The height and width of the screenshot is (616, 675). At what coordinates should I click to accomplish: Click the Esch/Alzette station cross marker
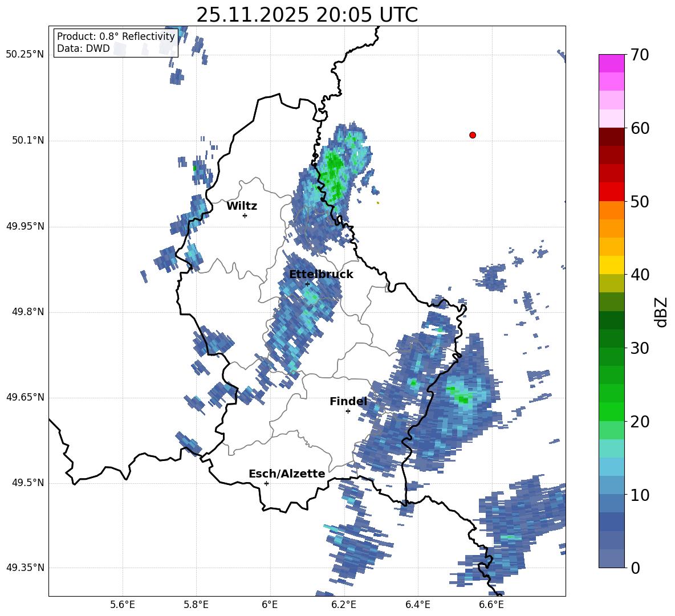(x=266, y=483)
